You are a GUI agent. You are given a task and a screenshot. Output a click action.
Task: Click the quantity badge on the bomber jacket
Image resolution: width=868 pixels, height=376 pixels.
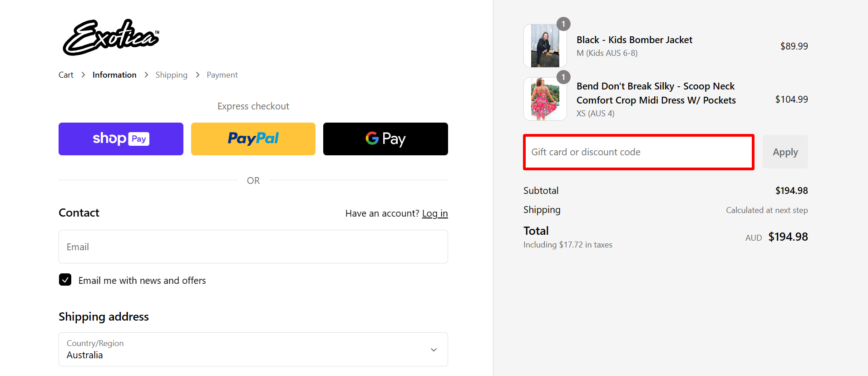click(563, 24)
